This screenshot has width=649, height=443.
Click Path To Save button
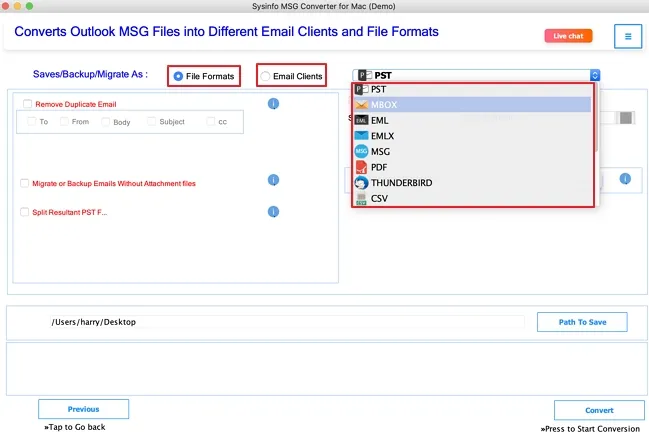pos(582,322)
